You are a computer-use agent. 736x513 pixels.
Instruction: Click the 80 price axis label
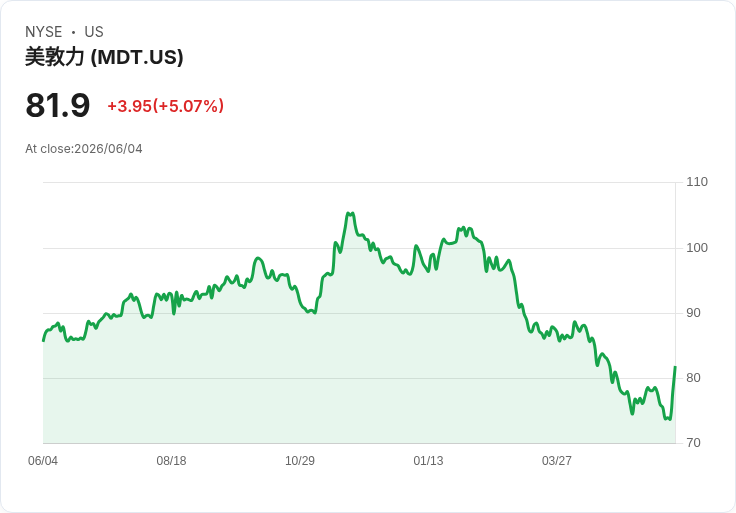[693, 378]
